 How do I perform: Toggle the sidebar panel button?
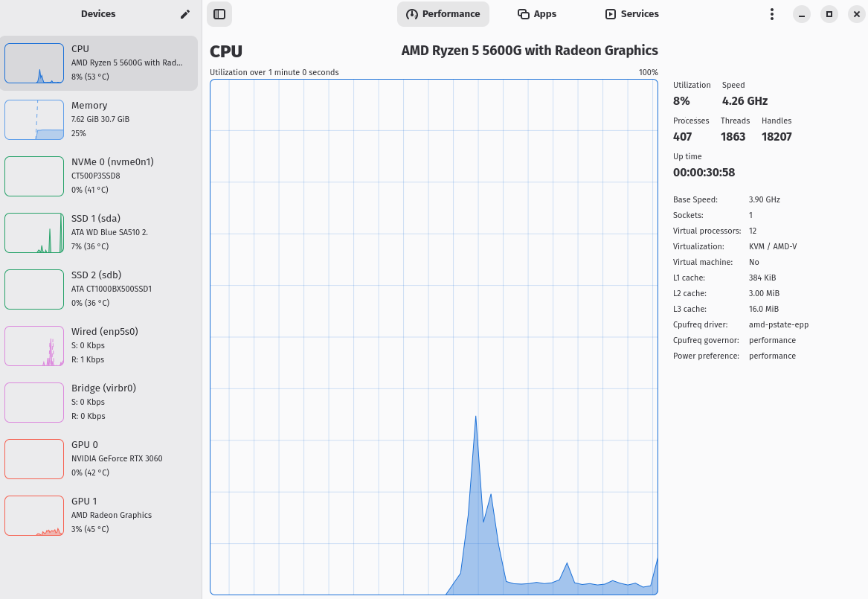[x=219, y=14]
